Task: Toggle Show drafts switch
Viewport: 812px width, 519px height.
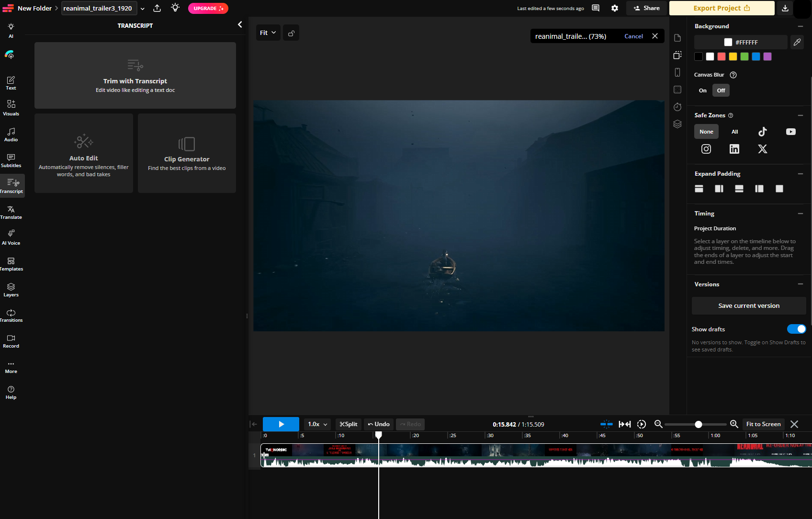Action: click(797, 329)
